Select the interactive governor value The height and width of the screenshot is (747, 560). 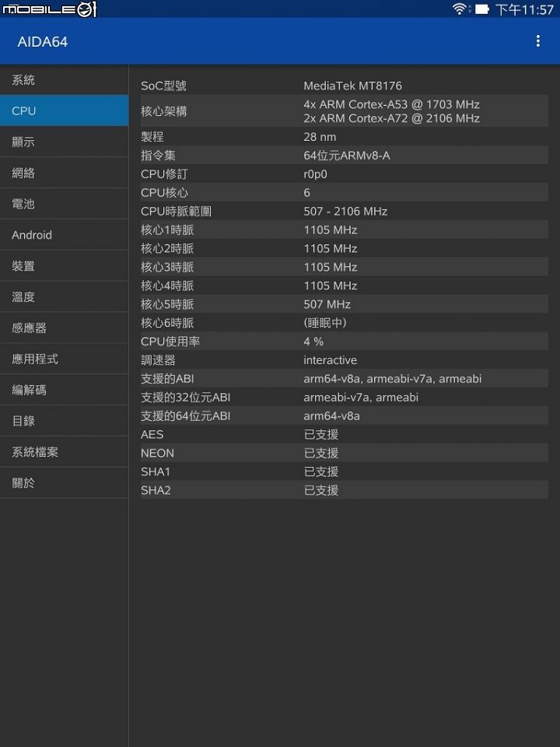330,359
